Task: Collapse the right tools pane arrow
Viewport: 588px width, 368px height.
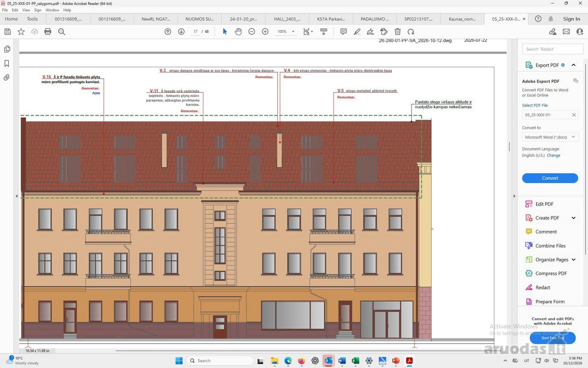Action: pos(514,196)
